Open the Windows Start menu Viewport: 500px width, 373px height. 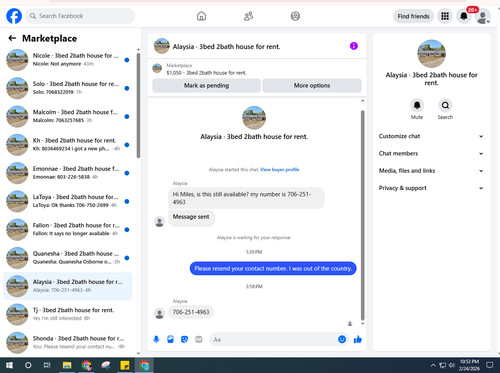click(9, 365)
